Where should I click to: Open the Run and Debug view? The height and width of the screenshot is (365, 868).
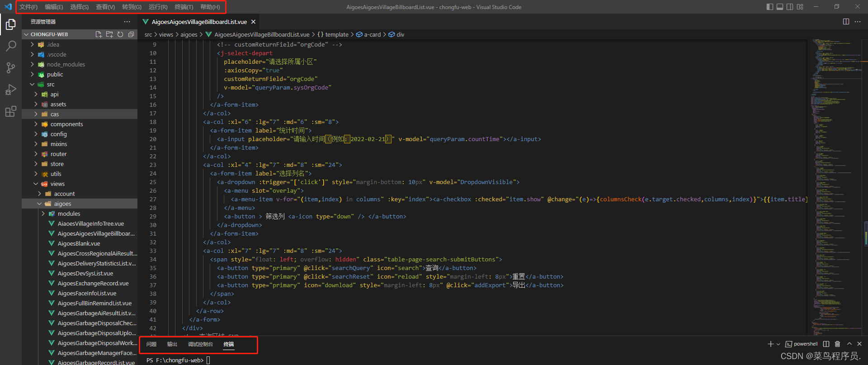coord(11,90)
